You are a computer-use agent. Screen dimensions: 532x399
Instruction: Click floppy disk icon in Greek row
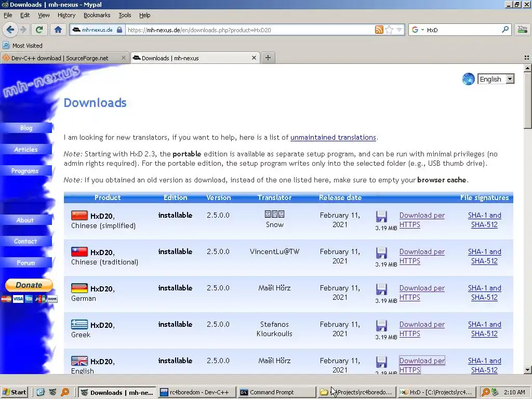tap(381, 325)
